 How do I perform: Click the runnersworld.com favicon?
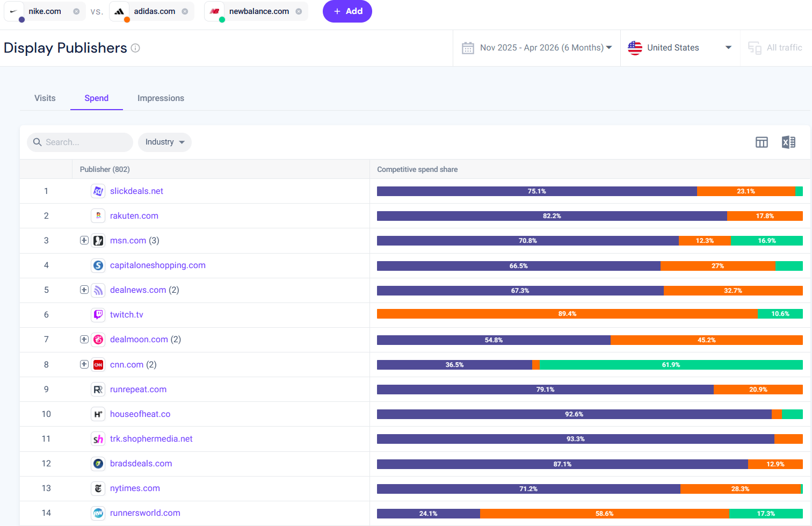coord(98,513)
